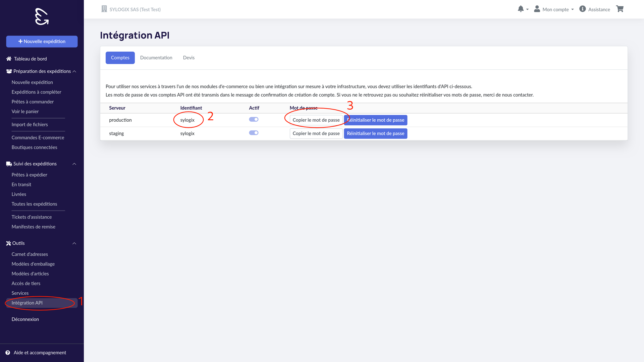Toggle the production account active switch
Image resolution: width=644 pixels, height=362 pixels.
coord(254,119)
